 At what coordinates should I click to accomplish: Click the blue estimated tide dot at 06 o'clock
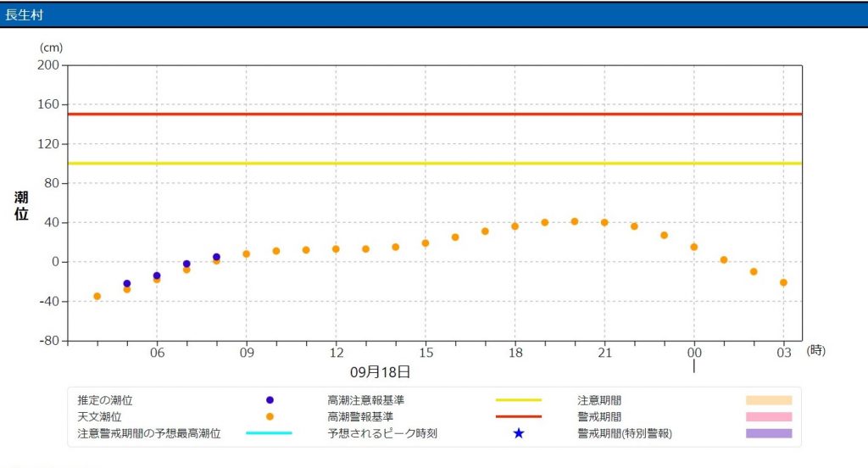(157, 276)
